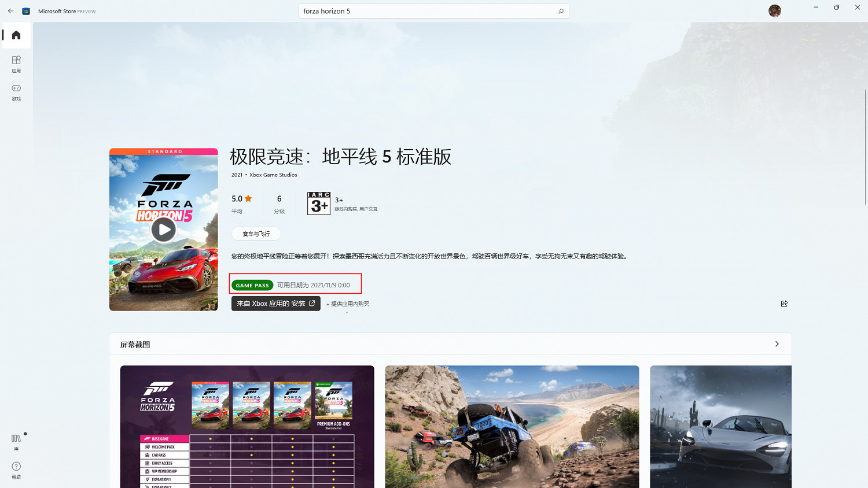Play the Forza Horizon 5 trailer video
Image resolution: width=868 pixels, height=488 pixels.
(164, 230)
